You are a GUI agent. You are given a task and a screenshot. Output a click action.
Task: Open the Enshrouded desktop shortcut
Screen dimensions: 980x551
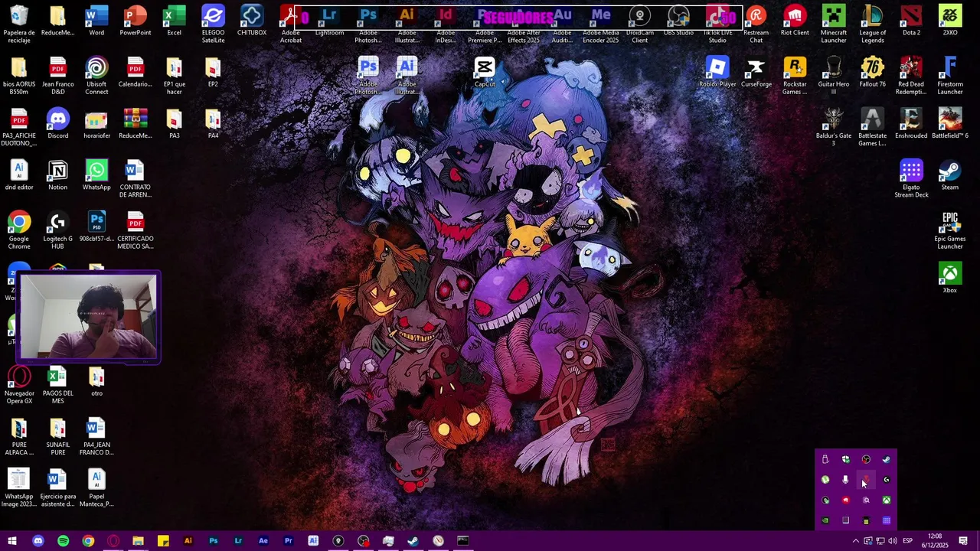pos(911,123)
